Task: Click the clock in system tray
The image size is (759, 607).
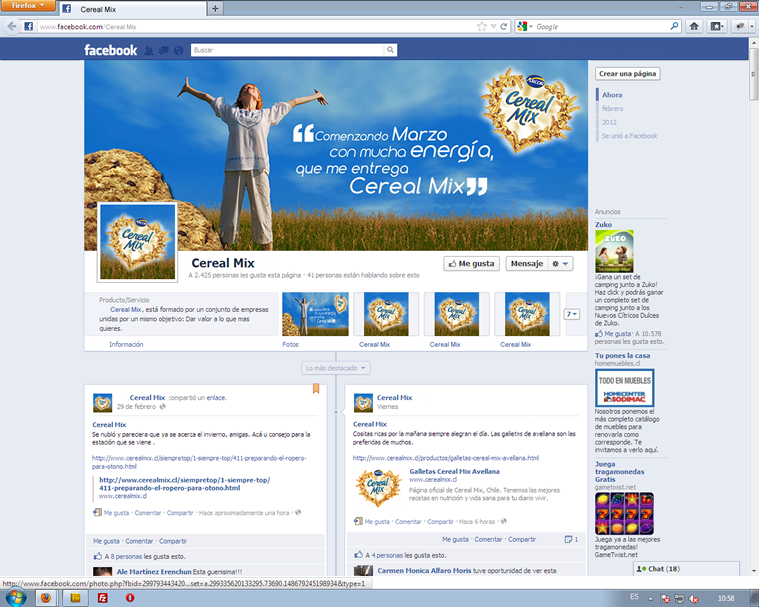Action: (726, 599)
